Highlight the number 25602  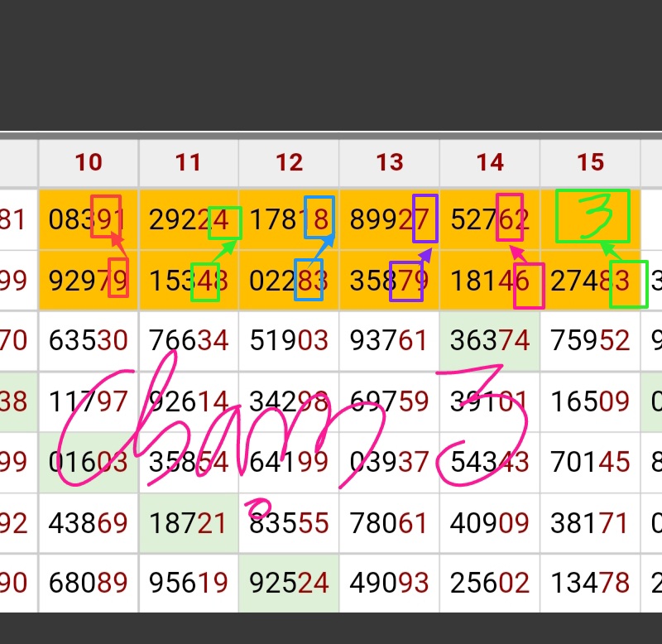pyautogui.click(x=490, y=584)
